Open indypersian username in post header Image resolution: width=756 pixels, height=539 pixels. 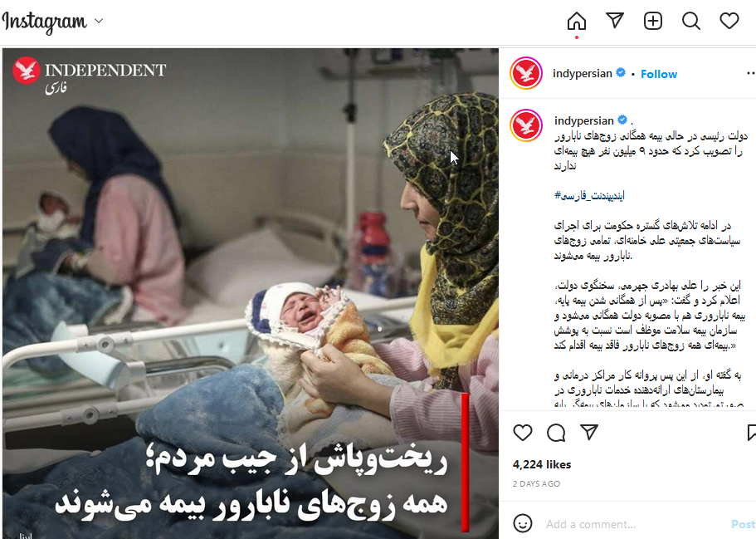pos(582,73)
